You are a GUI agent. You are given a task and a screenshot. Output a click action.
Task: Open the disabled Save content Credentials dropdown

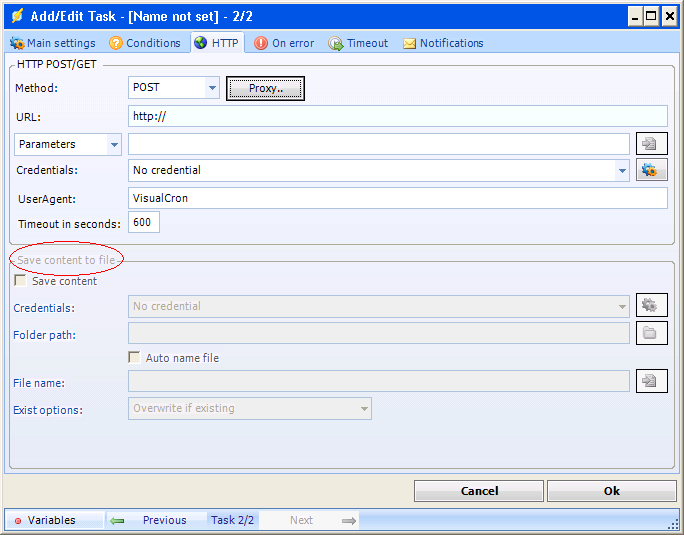(x=379, y=306)
